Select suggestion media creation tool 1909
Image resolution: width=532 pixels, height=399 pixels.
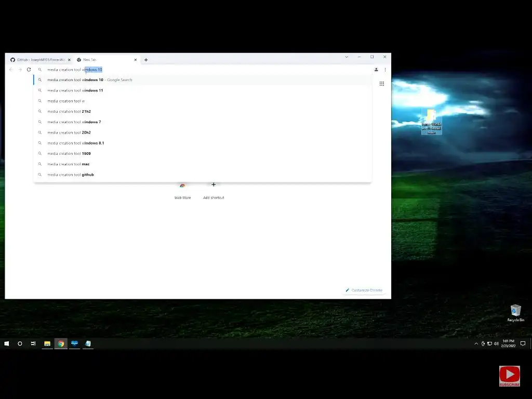coord(203,153)
